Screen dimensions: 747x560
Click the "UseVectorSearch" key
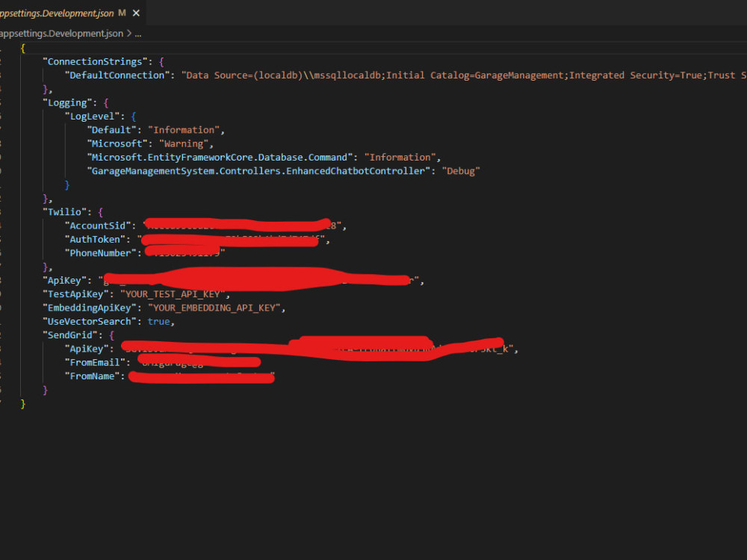90,322
